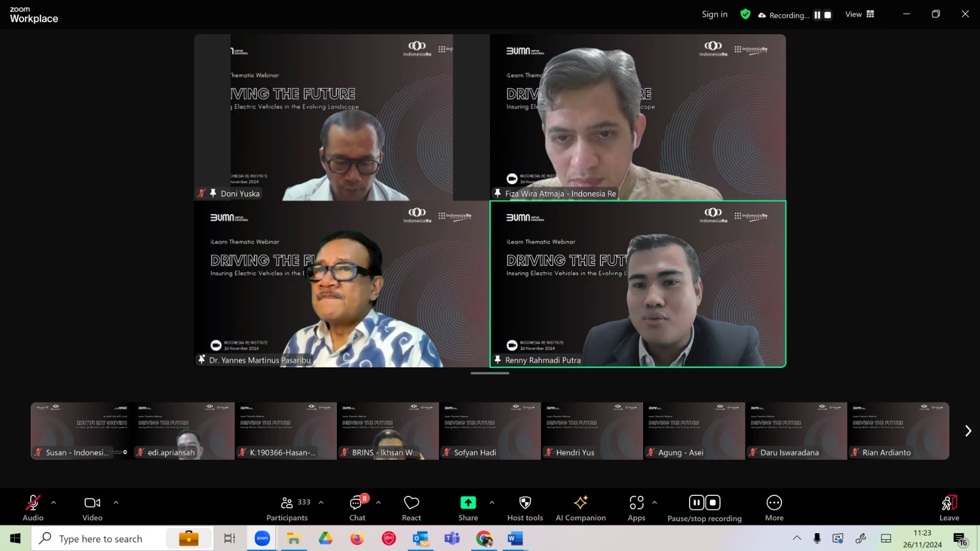The width and height of the screenshot is (980, 551).
Task: Select BRINS - Ikhsan W... thumbnail
Action: 388,431
